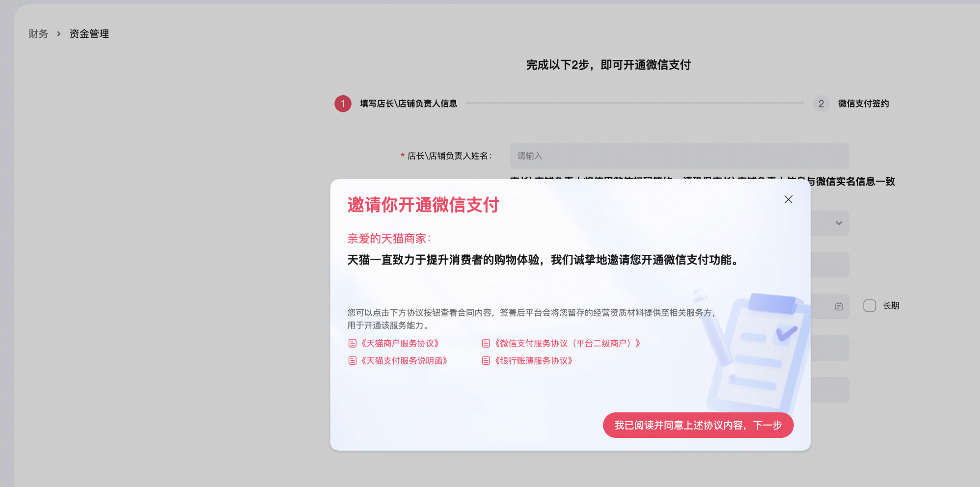Select 资金管理 breadcrumb item
The height and width of the screenshot is (487, 980).
89,34
